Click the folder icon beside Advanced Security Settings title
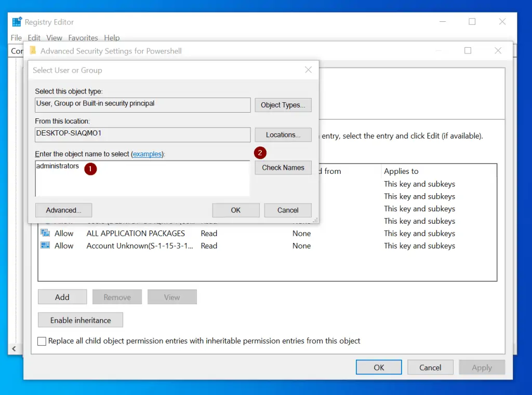The height and width of the screenshot is (395, 532). point(33,50)
